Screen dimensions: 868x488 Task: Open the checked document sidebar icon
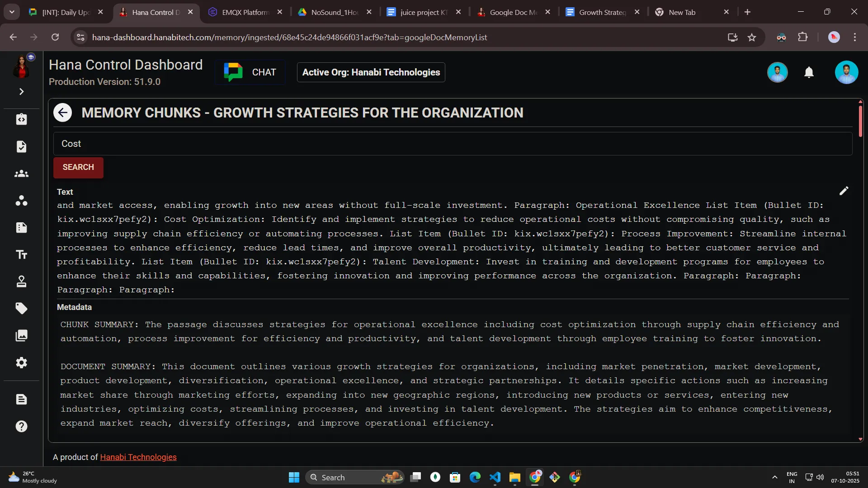pos(21,146)
